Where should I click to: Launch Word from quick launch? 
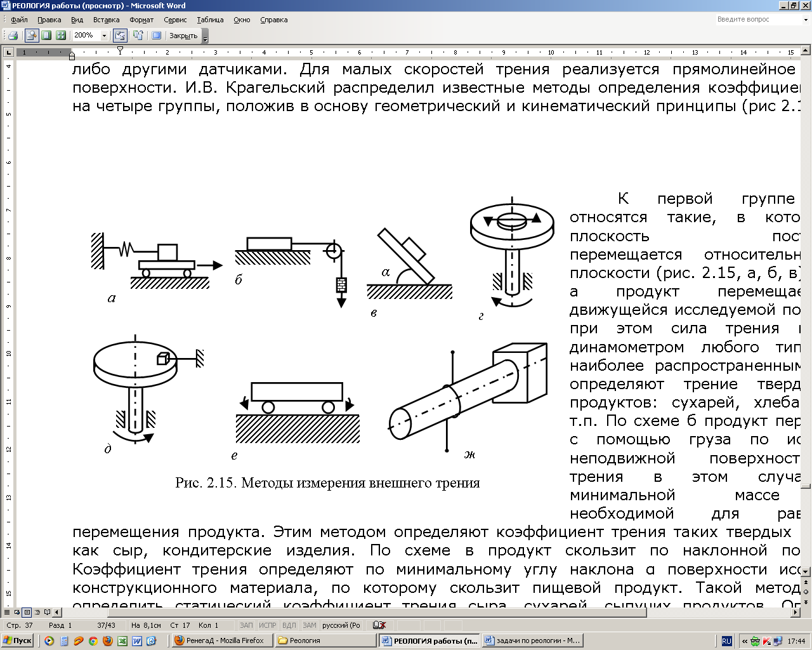[137, 641]
